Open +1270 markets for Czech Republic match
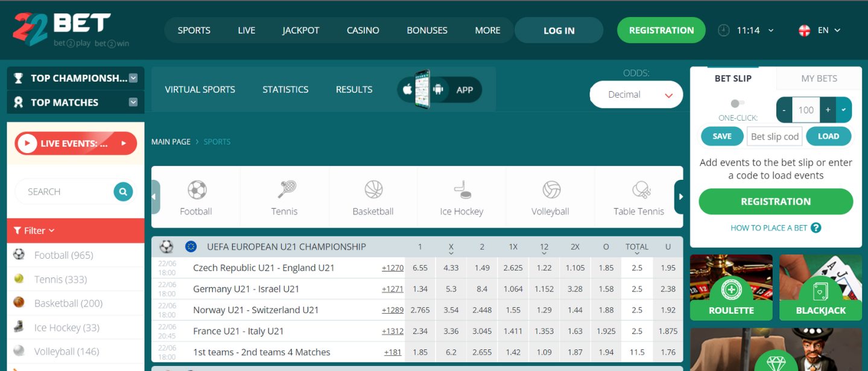The height and width of the screenshot is (371, 868). coord(393,268)
